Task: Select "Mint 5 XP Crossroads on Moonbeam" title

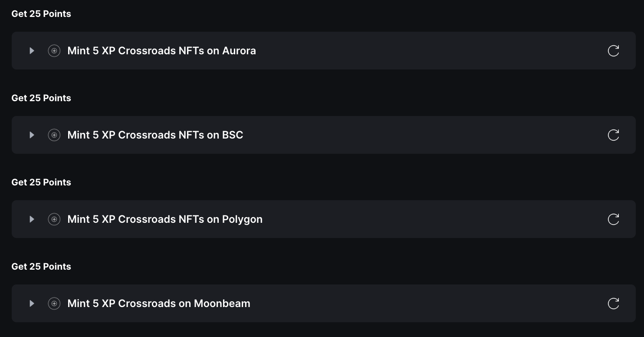Action: pyautogui.click(x=159, y=304)
